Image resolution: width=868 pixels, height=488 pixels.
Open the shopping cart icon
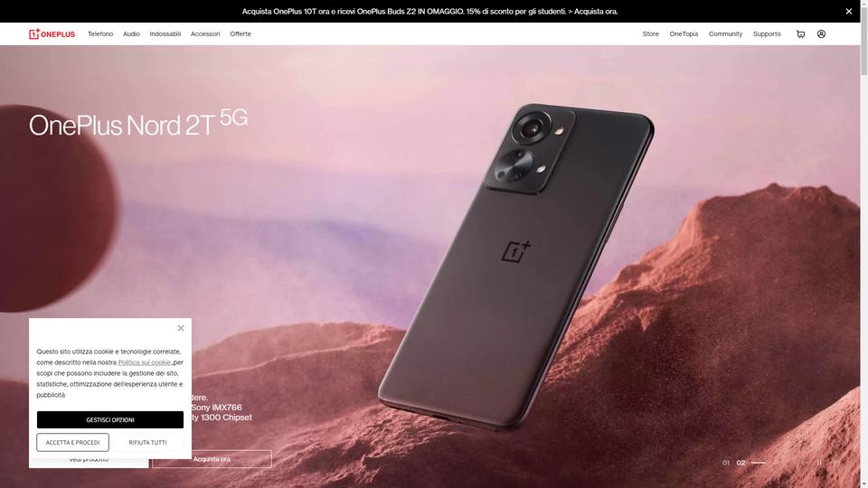coord(800,33)
